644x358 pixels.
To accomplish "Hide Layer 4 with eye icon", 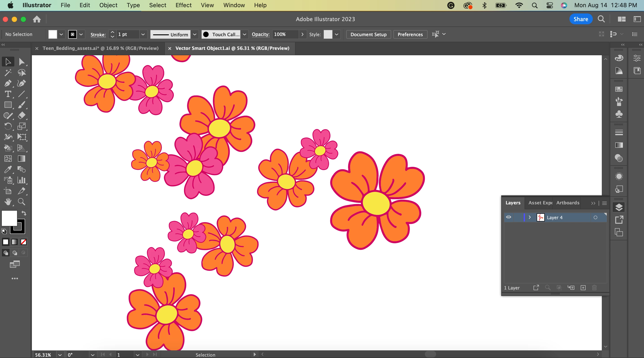I will [509, 217].
